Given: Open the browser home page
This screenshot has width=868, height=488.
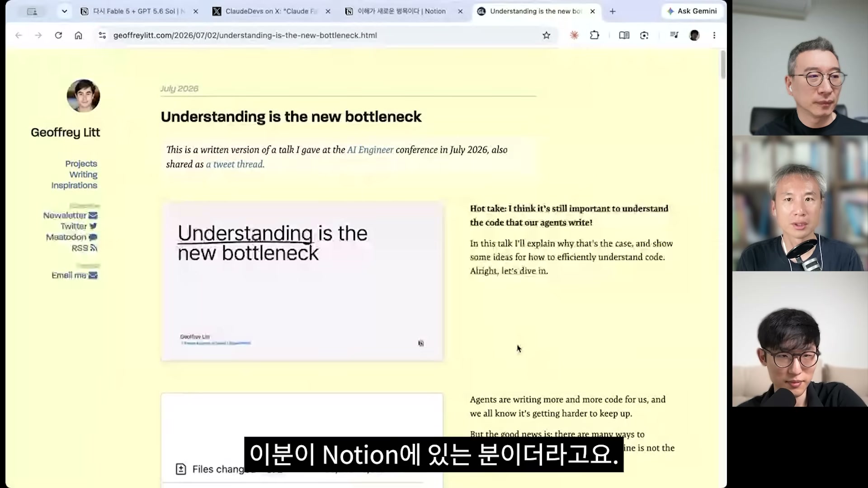Looking at the screenshot, I should [x=78, y=35].
